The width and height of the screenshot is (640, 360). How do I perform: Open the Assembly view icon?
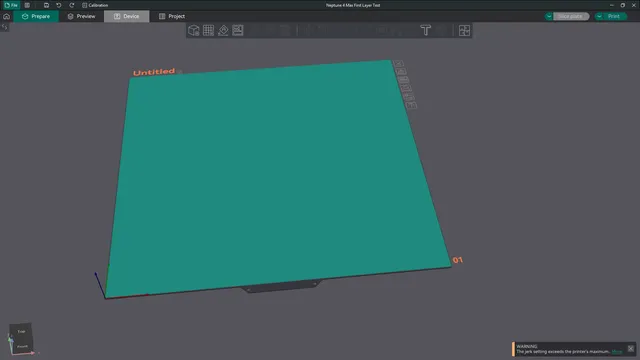point(464,30)
